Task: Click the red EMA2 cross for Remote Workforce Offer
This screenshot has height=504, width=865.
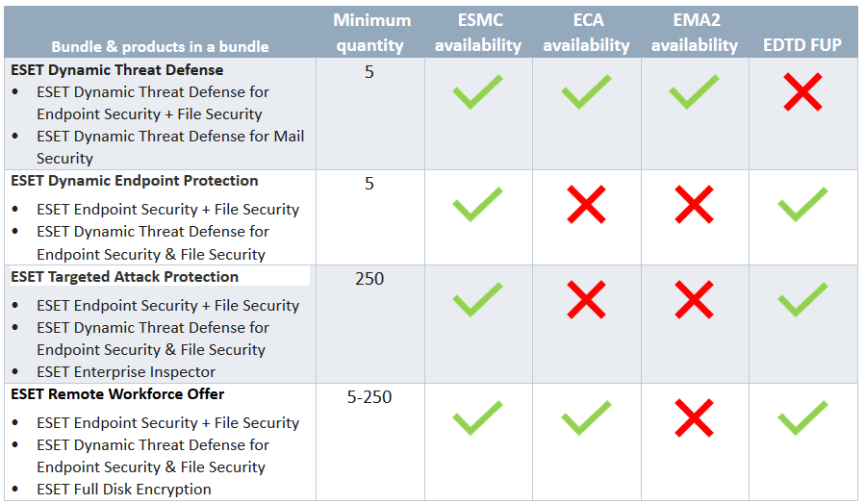Action: point(694,418)
